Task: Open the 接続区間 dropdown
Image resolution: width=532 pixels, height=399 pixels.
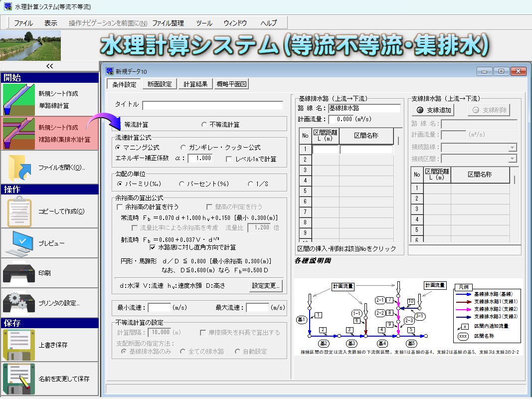Action: (x=513, y=159)
